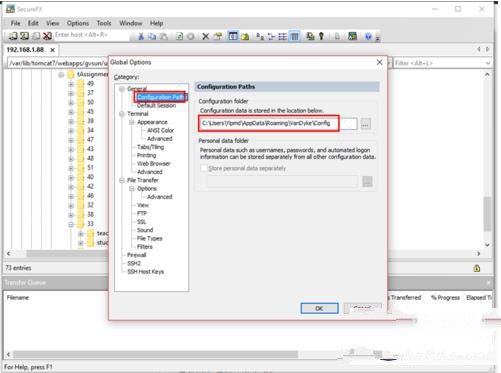Switch to Large Icons view icon
This screenshot has width=501, height=373.
(260, 36)
